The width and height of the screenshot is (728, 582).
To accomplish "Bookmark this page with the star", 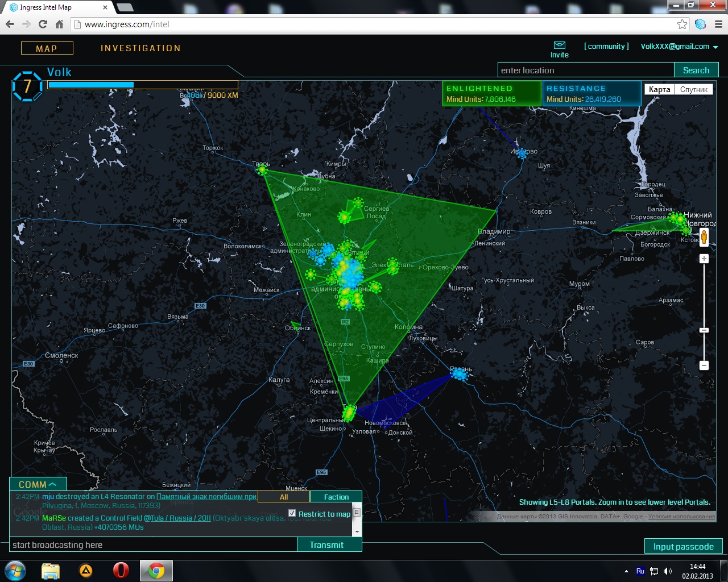I will [682, 24].
